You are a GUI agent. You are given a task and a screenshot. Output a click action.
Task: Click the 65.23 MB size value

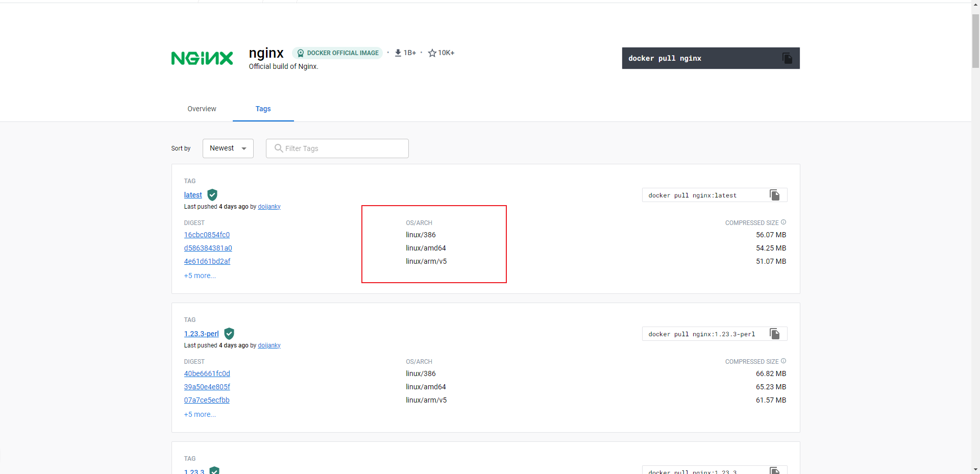tap(771, 387)
